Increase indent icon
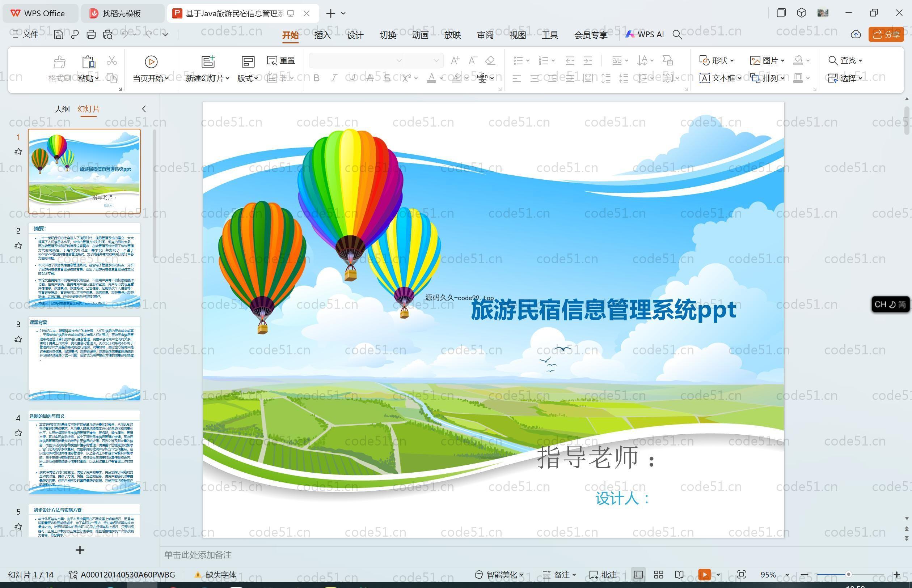This screenshot has height=588, width=912. (588, 60)
